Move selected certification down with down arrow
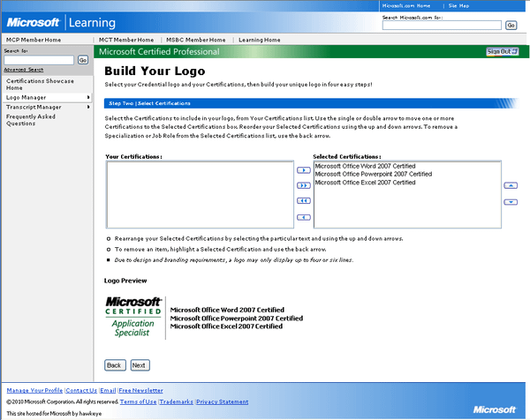530x420 pixels. coord(511,202)
